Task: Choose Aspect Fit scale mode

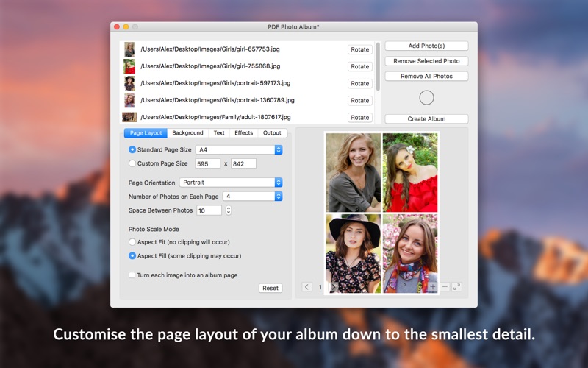Action: pos(132,242)
